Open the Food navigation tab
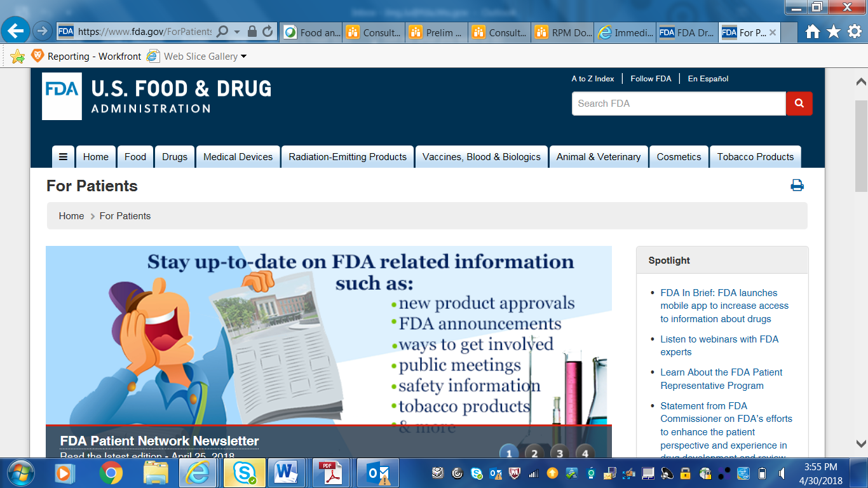The height and width of the screenshot is (488, 868). click(x=135, y=157)
